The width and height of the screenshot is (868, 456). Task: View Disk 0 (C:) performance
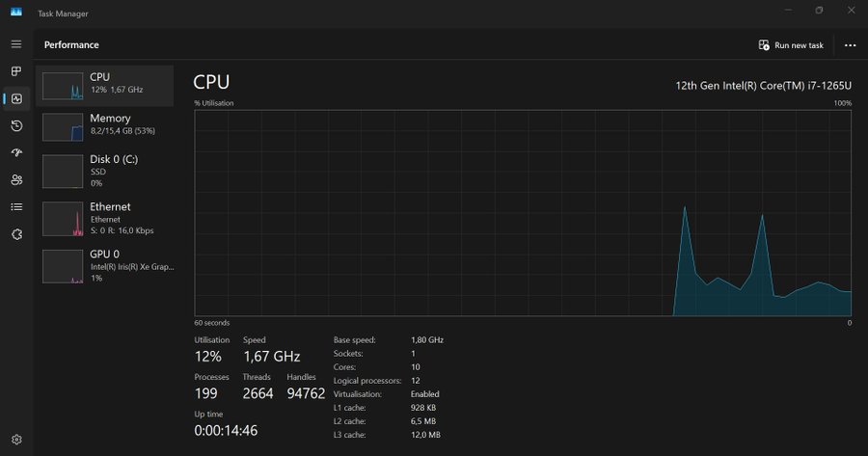105,170
